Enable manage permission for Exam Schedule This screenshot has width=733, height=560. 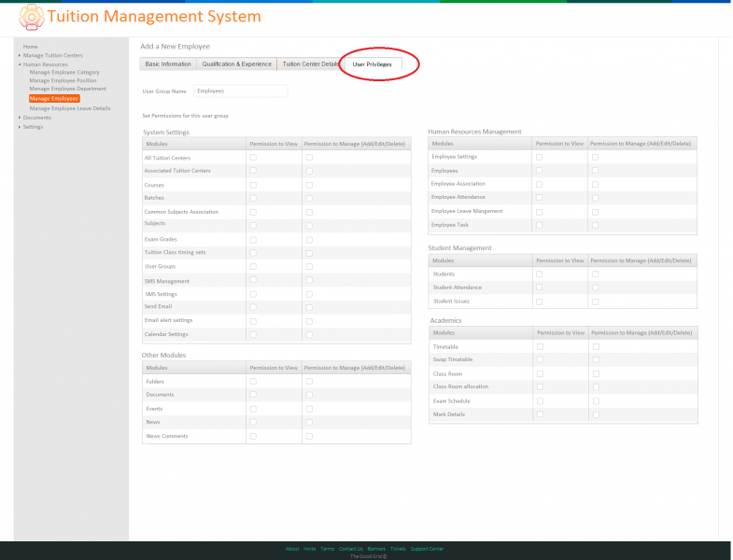click(596, 401)
